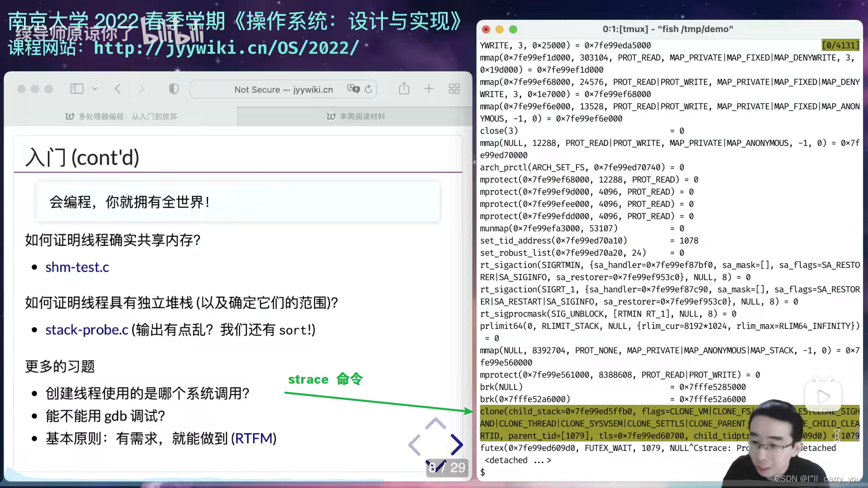Minimize the terminal with the yellow button
The image size is (868, 488).
(x=500, y=29)
